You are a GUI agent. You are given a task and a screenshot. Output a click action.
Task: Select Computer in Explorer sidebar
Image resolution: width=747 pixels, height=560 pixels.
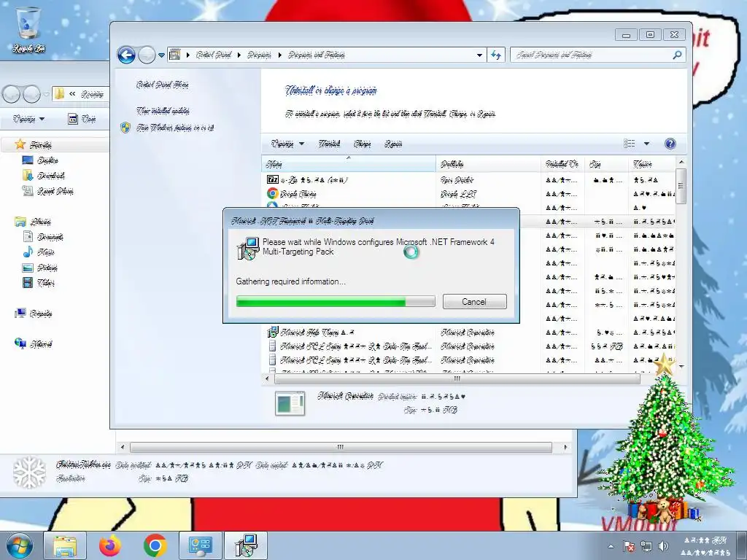click(41, 314)
